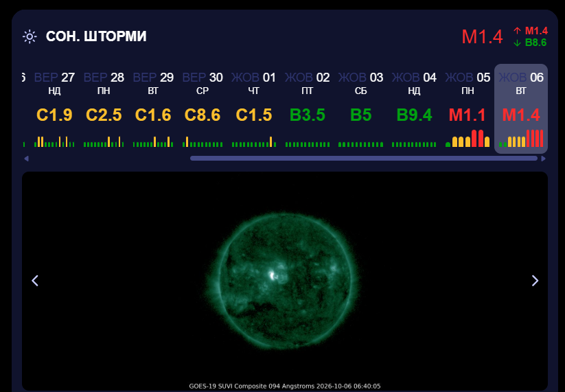Select the ЖОВ 02 ПТ day
565x392 pixels.
pos(308,108)
